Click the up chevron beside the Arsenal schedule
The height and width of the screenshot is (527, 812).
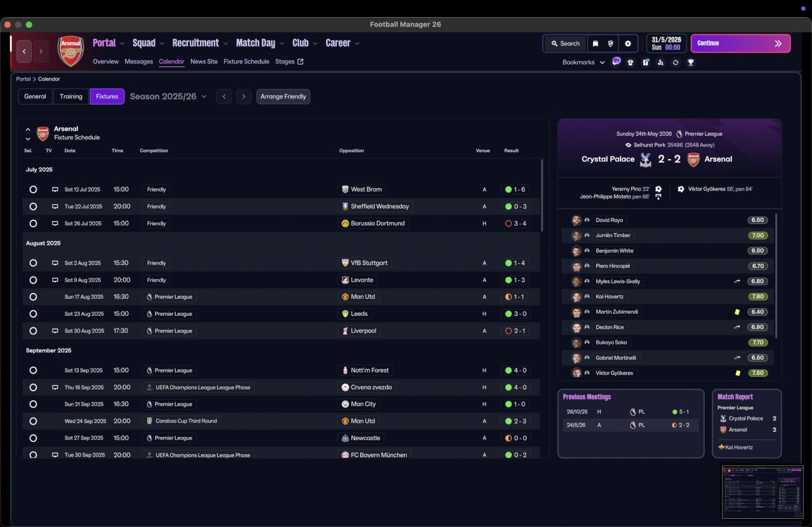click(x=28, y=129)
